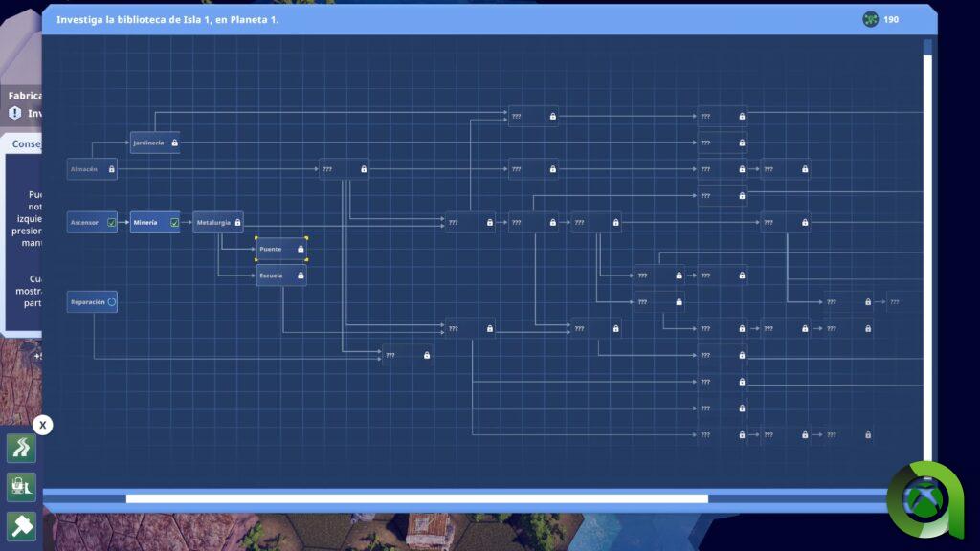Click the padlock on the Almacén node
The image size is (980, 551).
point(111,169)
